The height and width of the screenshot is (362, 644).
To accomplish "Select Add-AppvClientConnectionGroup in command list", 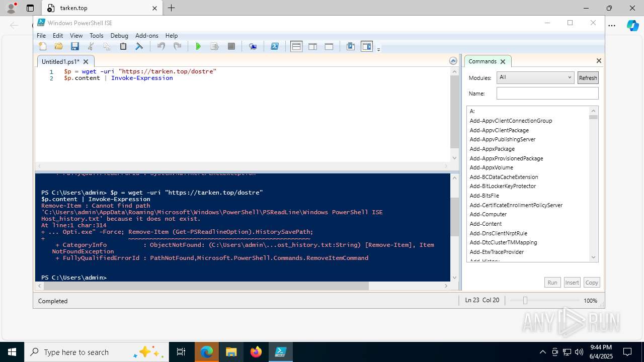I will tap(511, 121).
